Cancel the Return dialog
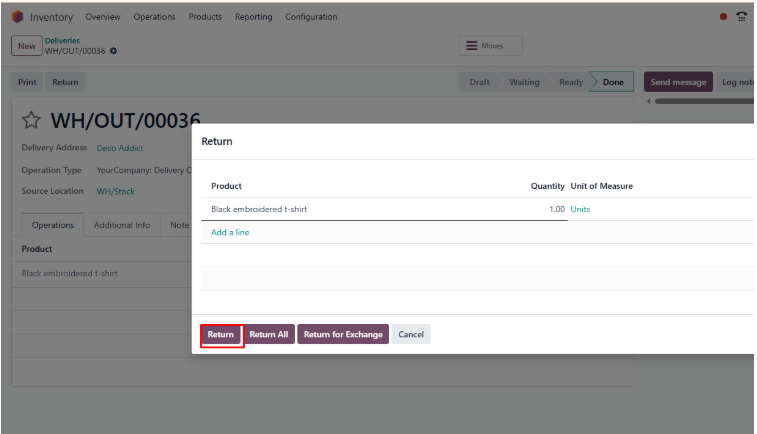Image resolution: width=757 pixels, height=434 pixels. (x=411, y=335)
